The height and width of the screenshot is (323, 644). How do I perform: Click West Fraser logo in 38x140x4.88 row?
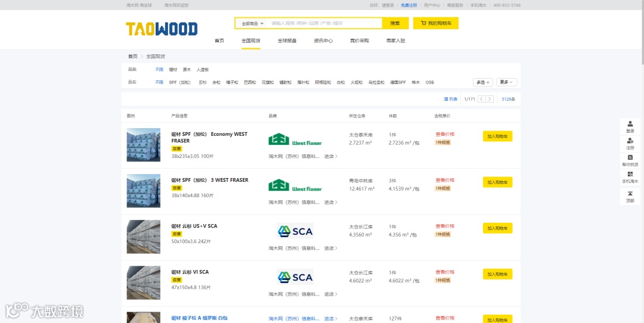click(x=295, y=185)
